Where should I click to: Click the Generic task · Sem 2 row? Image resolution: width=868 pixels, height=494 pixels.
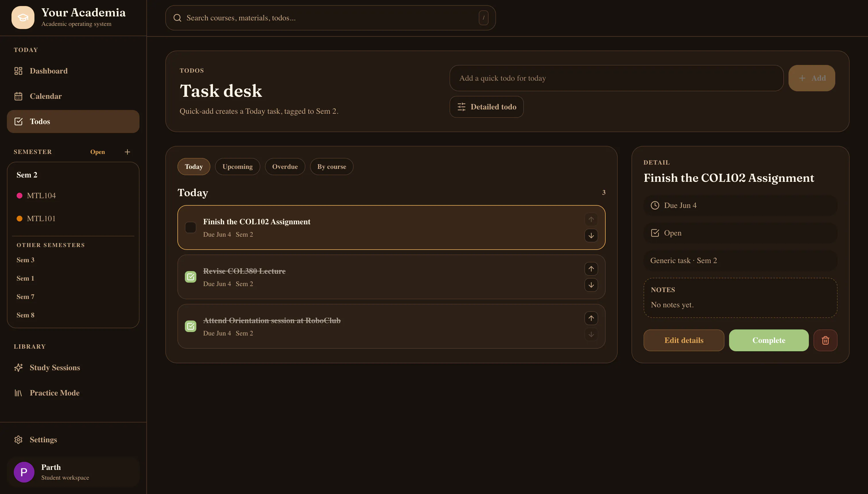click(740, 260)
